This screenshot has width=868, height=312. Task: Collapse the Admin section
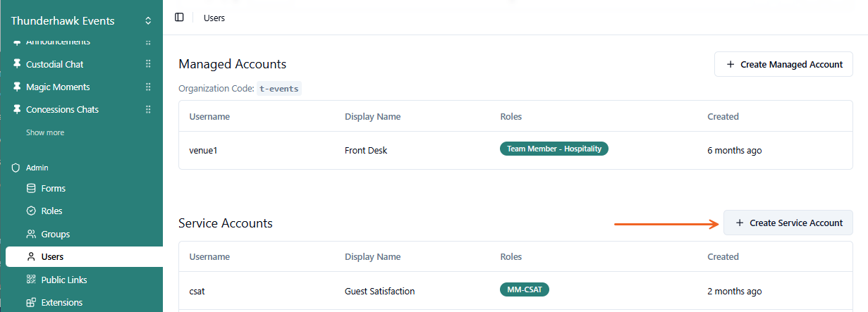(37, 168)
